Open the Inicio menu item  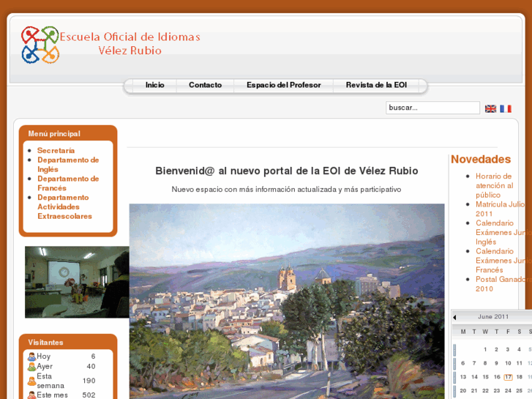pos(154,85)
